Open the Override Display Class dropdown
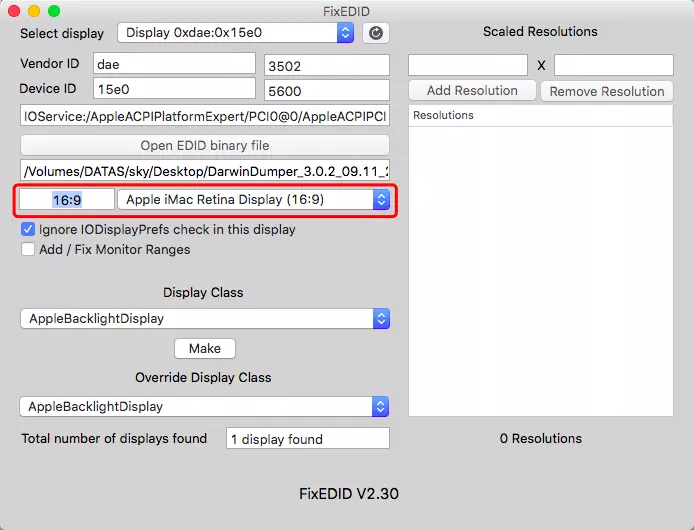Screen dimensions: 694x530 [x=204, y=406]
